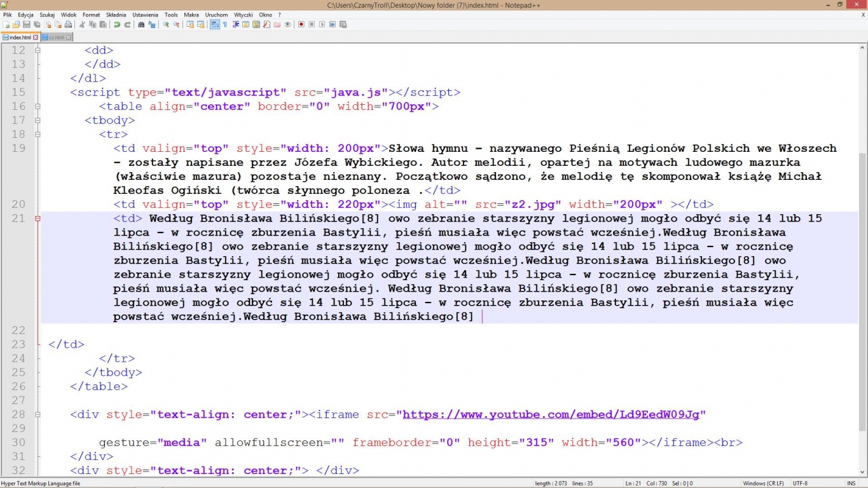Click the Zoom In toolbar icon

[x=165, y=25]
